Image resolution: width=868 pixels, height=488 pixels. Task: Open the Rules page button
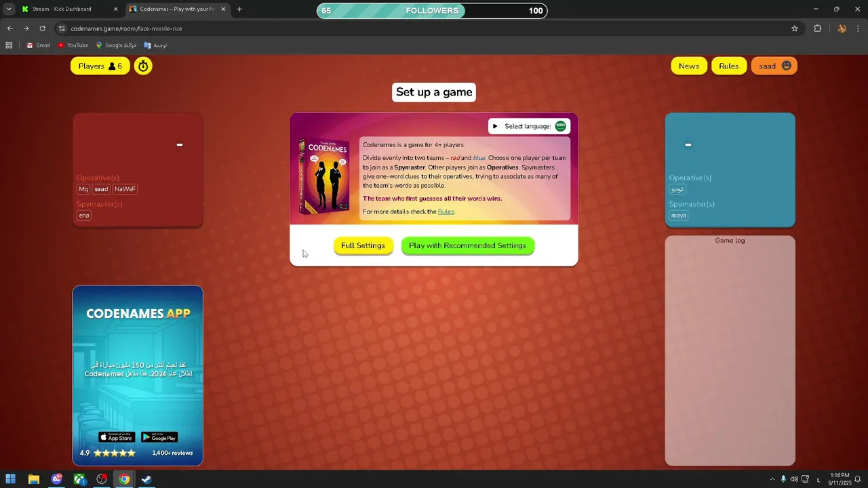(729, 66)
